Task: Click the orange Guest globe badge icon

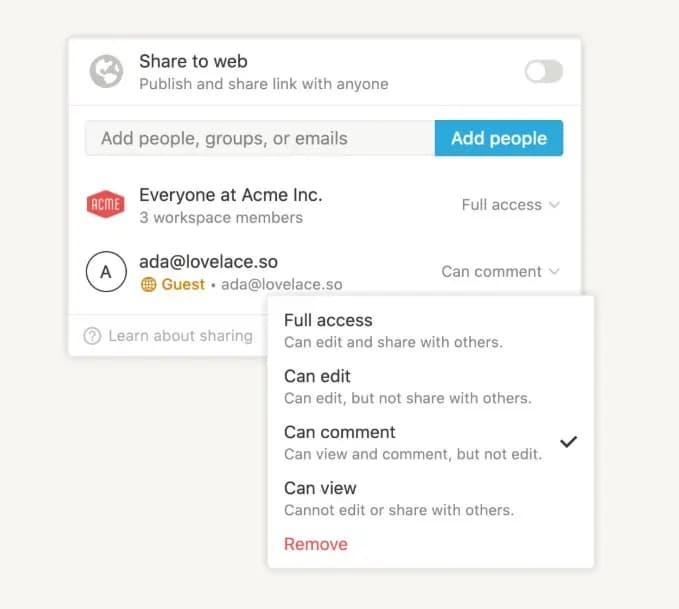Action: point(149,285)
